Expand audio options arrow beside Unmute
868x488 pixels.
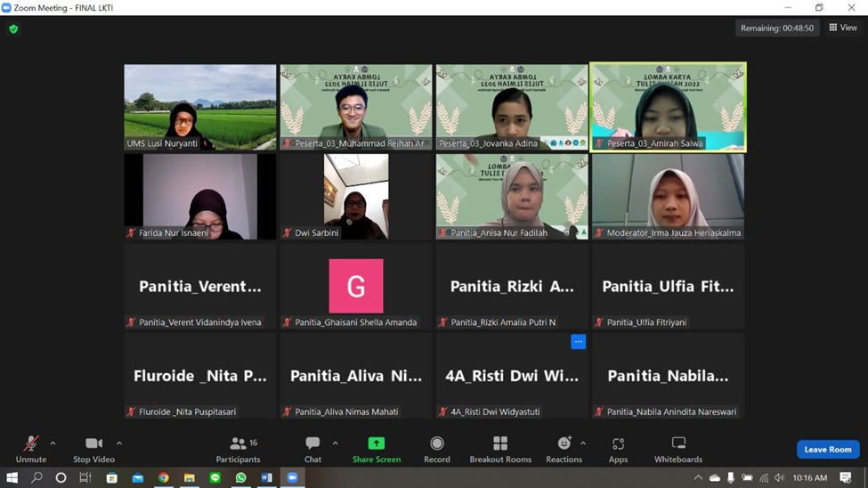click(x=53, y=443)
